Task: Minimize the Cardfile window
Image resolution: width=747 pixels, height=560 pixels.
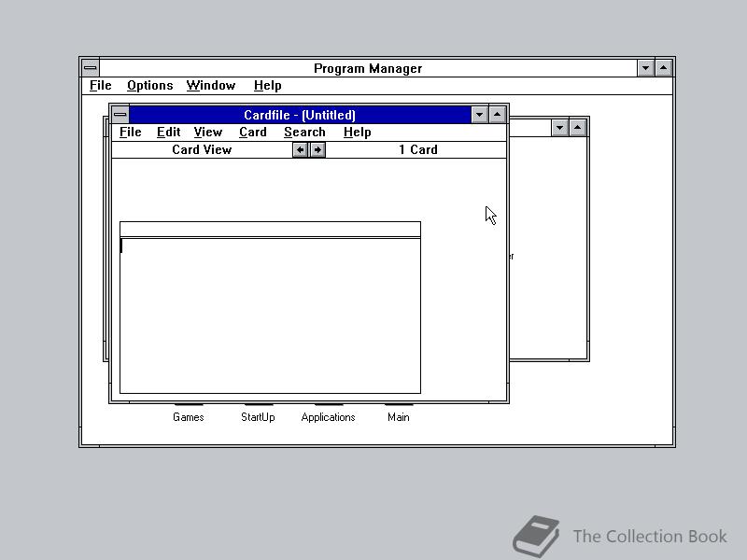Action: tap(479, 115)
